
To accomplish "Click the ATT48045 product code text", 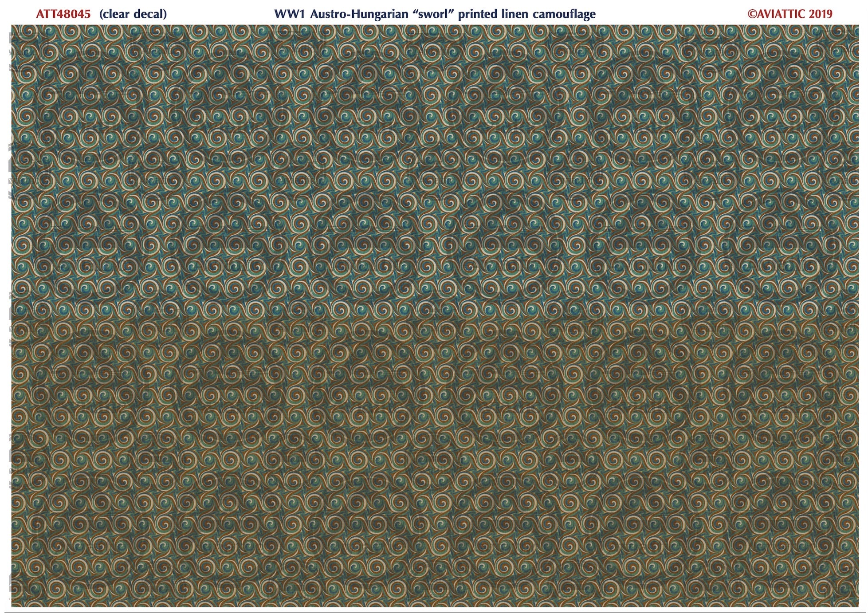I will 63,14.
